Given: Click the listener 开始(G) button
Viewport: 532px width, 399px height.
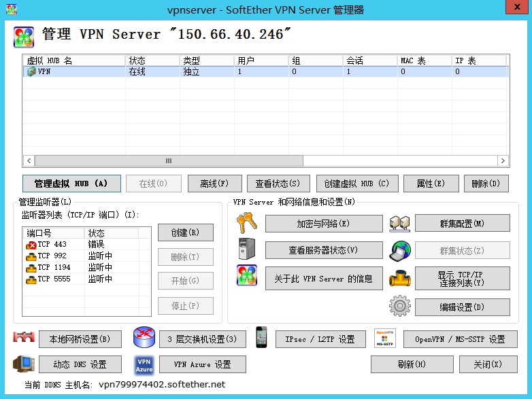Looking at the screenshot, I should [186, 281].
